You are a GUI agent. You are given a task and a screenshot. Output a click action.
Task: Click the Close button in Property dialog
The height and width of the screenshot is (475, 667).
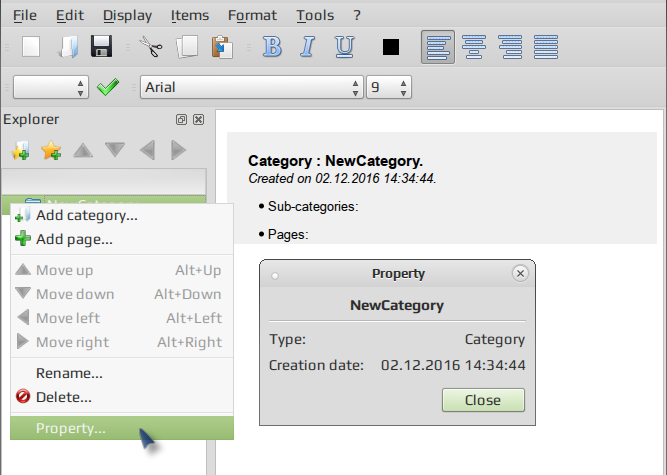coord(483,400)
